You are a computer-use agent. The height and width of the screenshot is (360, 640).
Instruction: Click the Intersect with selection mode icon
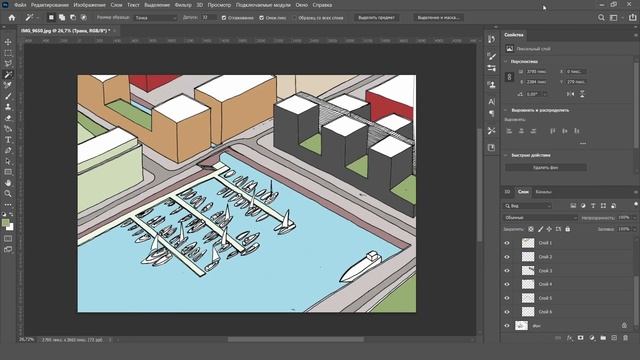(x=83, y=18)
